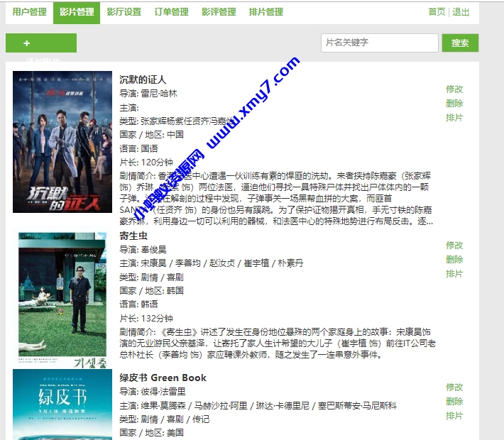This screenshot has height=440, width=504.
Task: Click the 首页 link
Action: coord(437,12)
